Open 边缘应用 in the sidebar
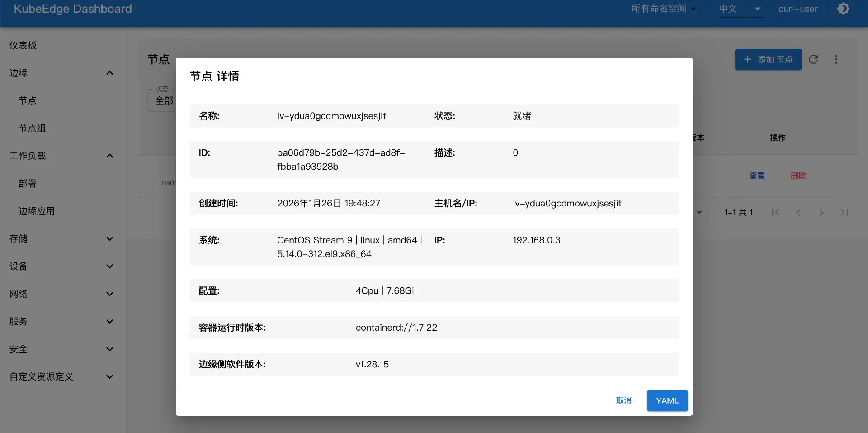Image resolution: width=868 pixels, height=433 pixels. tap(37, 211)
